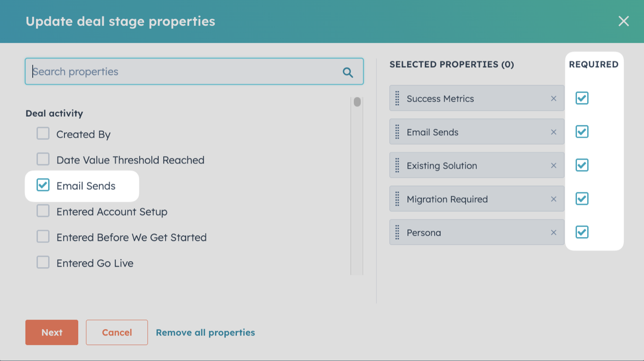Select Date Value Threshold Reached checkbox
644x361 pixels.
(43, 159)
